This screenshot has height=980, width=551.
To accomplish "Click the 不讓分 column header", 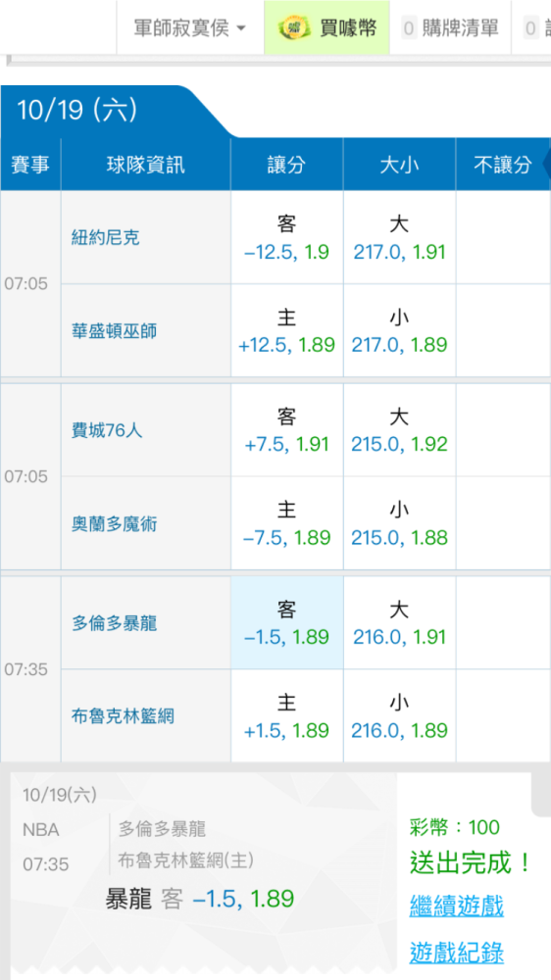I will pos(503,165).
